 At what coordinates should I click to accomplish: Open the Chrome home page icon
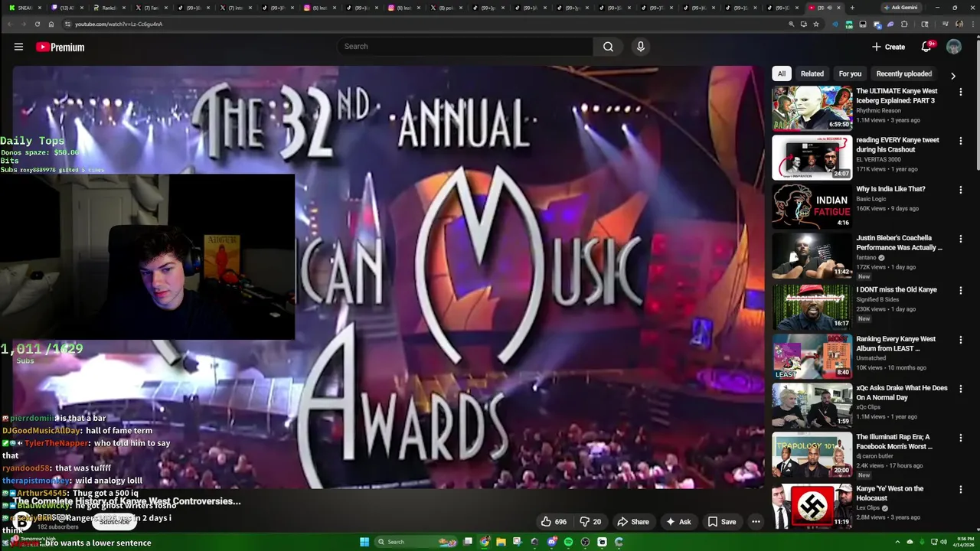coord(51,24)
